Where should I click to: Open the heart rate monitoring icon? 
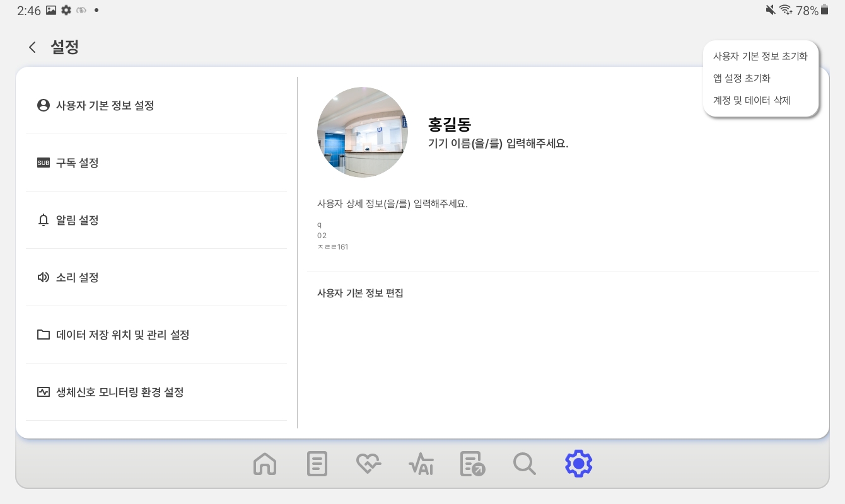[x=369, y=464]
